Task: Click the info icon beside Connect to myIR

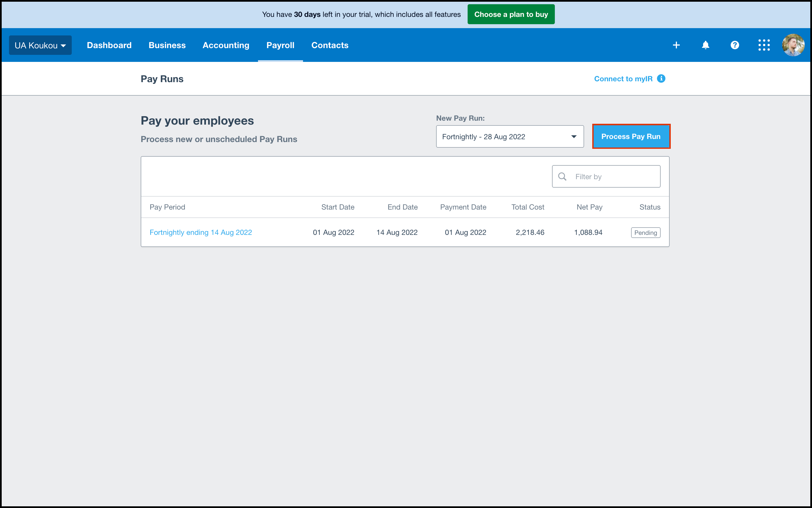Action: point(661,79)
